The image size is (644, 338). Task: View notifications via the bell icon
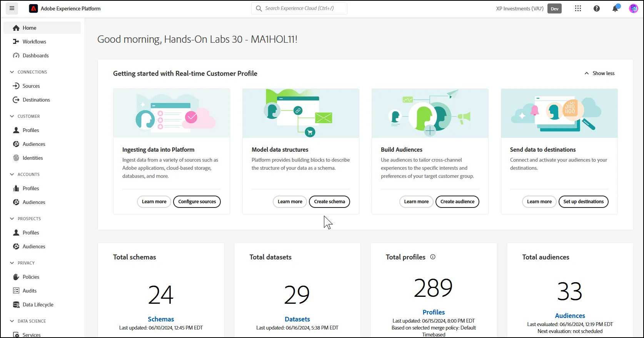click(616, 8)
